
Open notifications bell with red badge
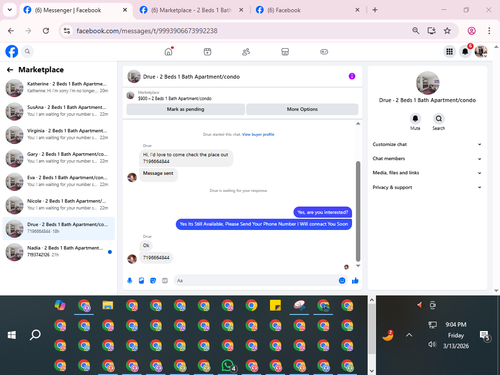[x=465, y=52]
